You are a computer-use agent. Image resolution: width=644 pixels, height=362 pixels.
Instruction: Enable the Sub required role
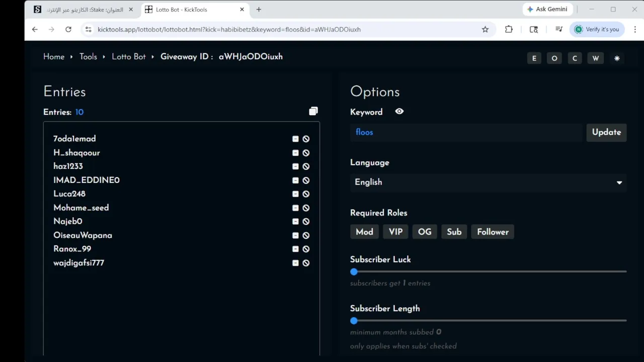tap(454, 232)
